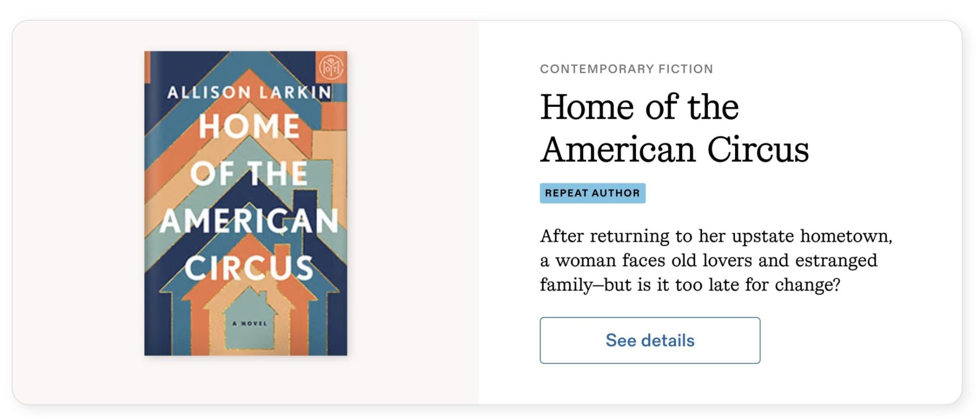
Task: Click the 'Home of the' title line
Action: coord(639,107)
